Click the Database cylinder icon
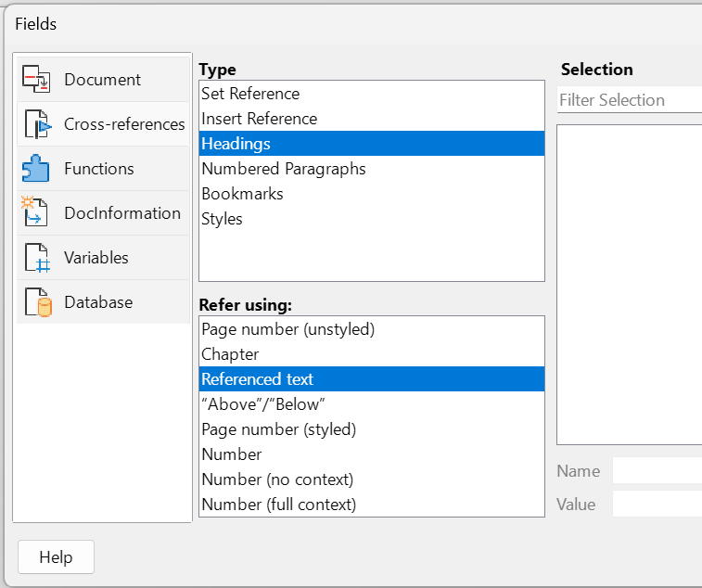702x588 pixels. 38,302
